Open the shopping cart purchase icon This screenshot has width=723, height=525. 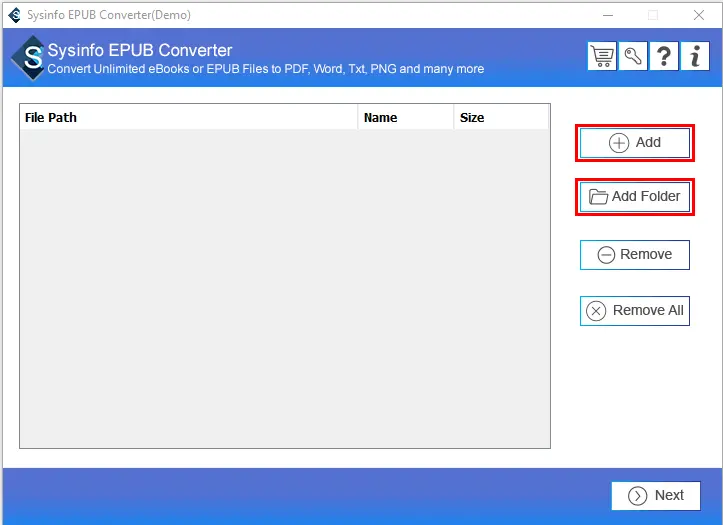pyautogui.click(x=602, y=56)
